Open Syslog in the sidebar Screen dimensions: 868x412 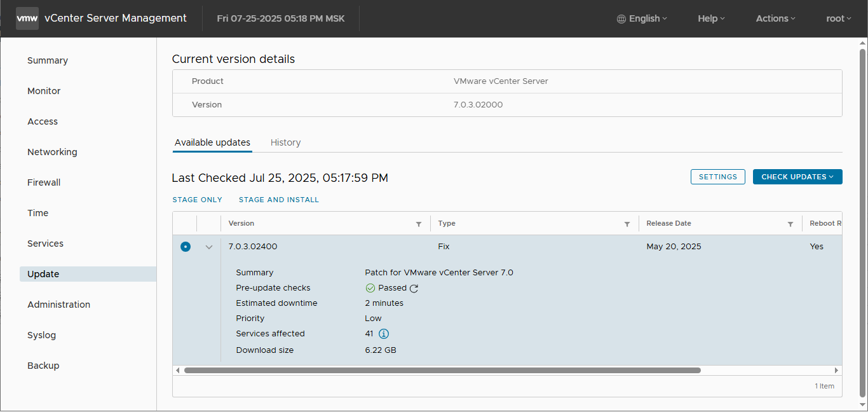coord(41,335)
